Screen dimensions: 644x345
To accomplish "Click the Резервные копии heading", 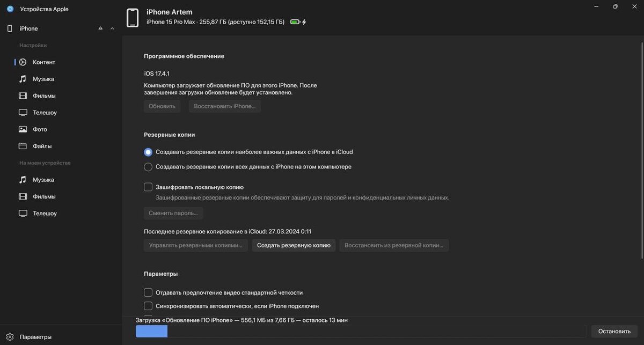I will (x=170, y=135).
